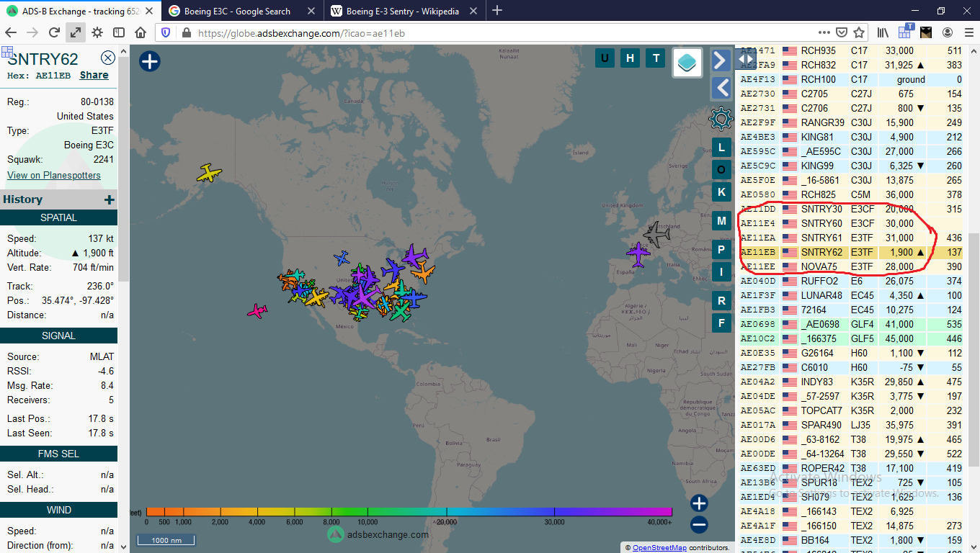Toggle the O map option button
Screen dimensions: 980x553
721,169
